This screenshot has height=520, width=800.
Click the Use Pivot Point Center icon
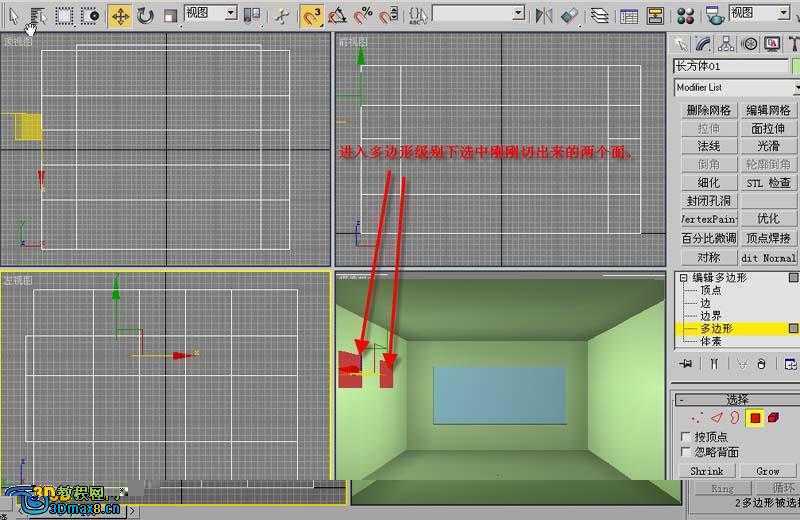point(252,16)
